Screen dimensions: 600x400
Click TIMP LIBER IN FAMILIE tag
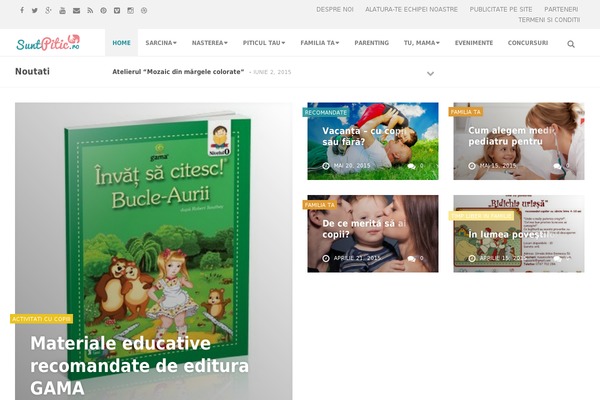click(x=481, y=216)
